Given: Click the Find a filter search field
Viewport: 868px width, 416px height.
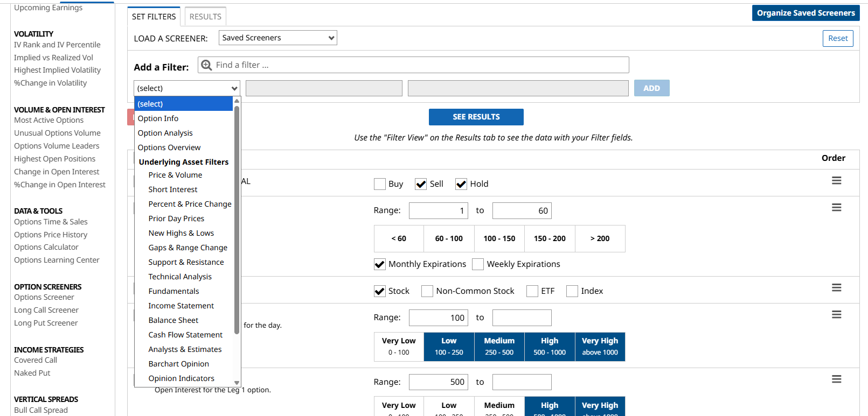Looking at the screenshot, I should click(x=420, y=65).
